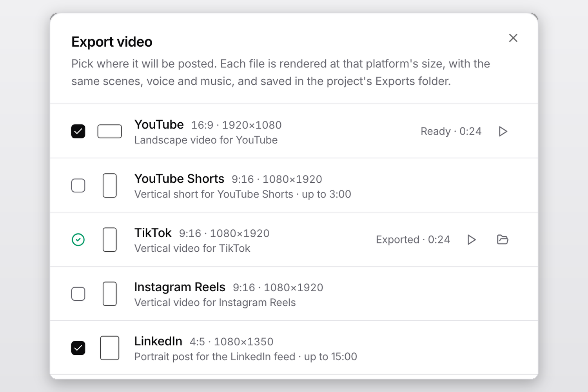The width and height of the screenshot is (588, 392).
Task: Click the TikTok vertical format icon
Action: pos(110,240)
